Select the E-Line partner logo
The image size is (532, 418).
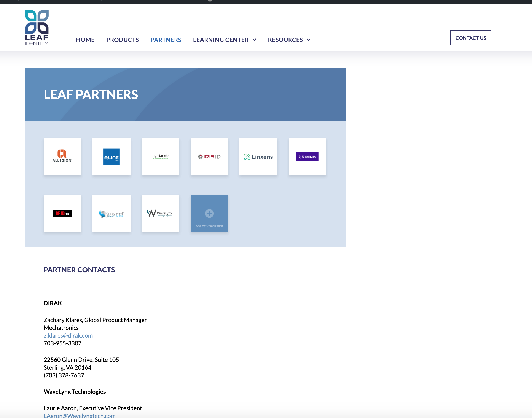111,157
